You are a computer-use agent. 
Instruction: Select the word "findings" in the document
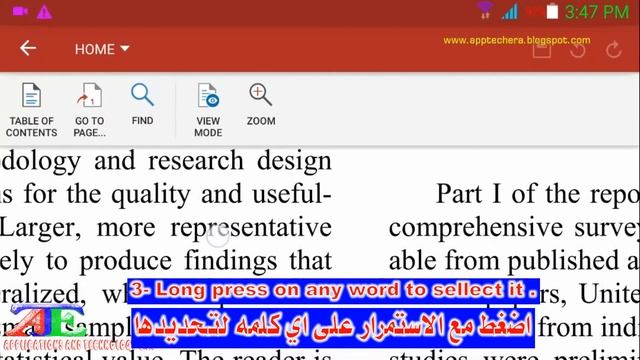tap(230, 261)
